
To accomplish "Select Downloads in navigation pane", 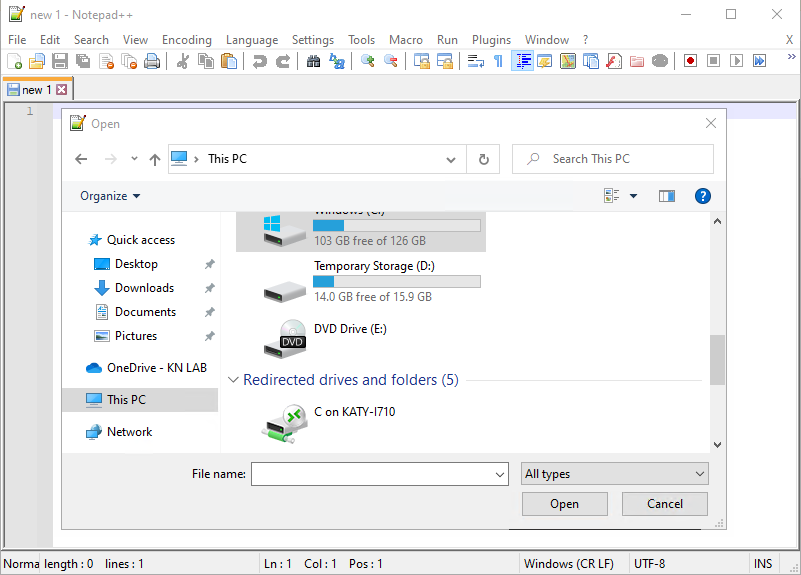I will (x=145, y=288).
